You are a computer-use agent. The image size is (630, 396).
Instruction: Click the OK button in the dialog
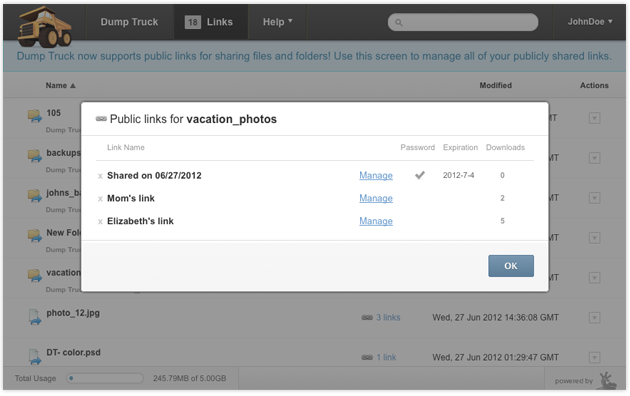(x=511, y=266)
